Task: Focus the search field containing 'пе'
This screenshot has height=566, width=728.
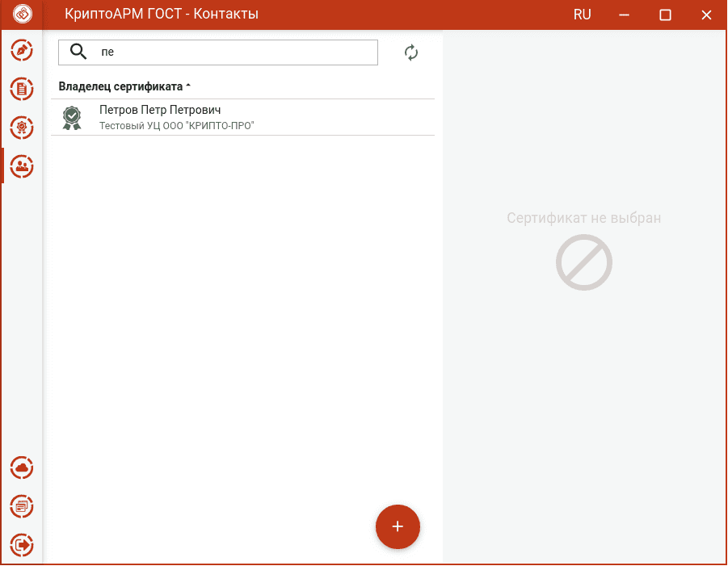Action: click(217, 52)
